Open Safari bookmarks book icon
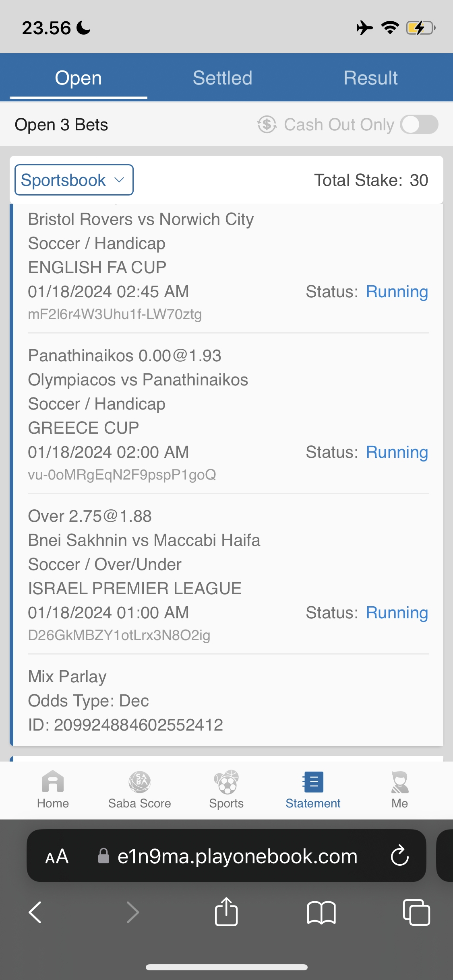The height and width of the screenshot is (980, 453). coord(321,912)
